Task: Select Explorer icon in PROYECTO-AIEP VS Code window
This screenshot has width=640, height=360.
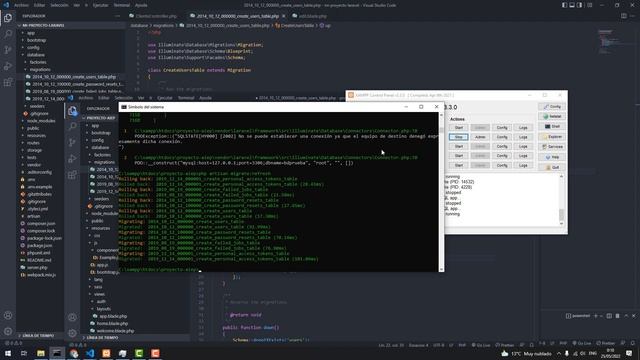Action: (72, 111)
